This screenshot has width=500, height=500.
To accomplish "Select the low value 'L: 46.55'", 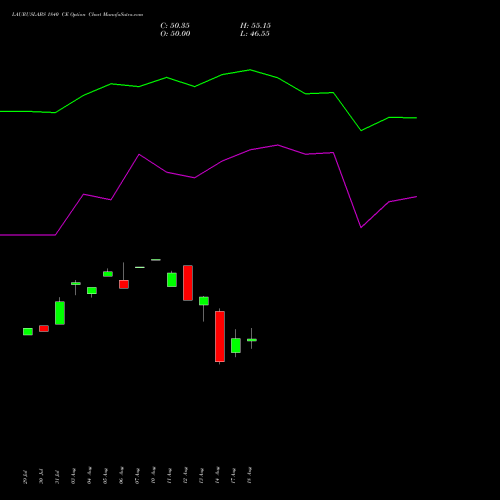I will [255, 34].
